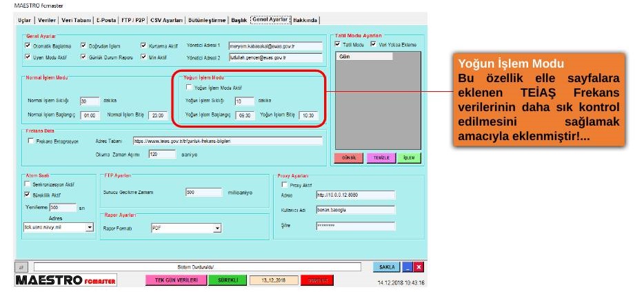Click the red X button next to SAKLA

coord(418,267)
